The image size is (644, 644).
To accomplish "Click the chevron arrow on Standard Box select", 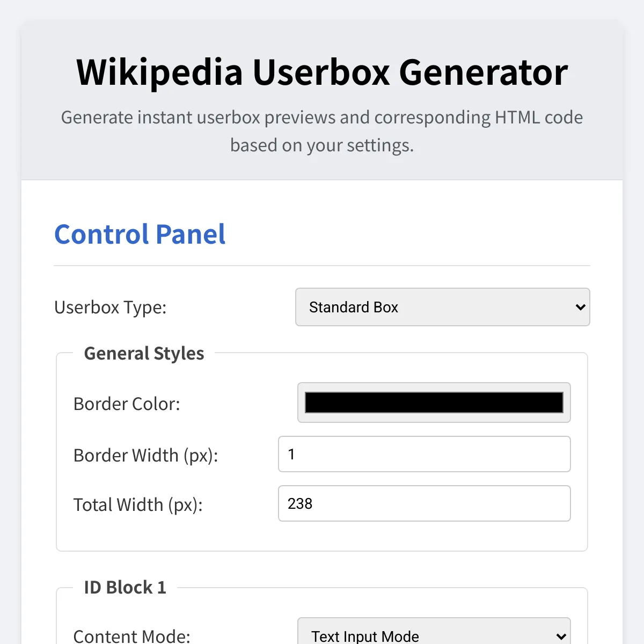I will pos(580,307).
